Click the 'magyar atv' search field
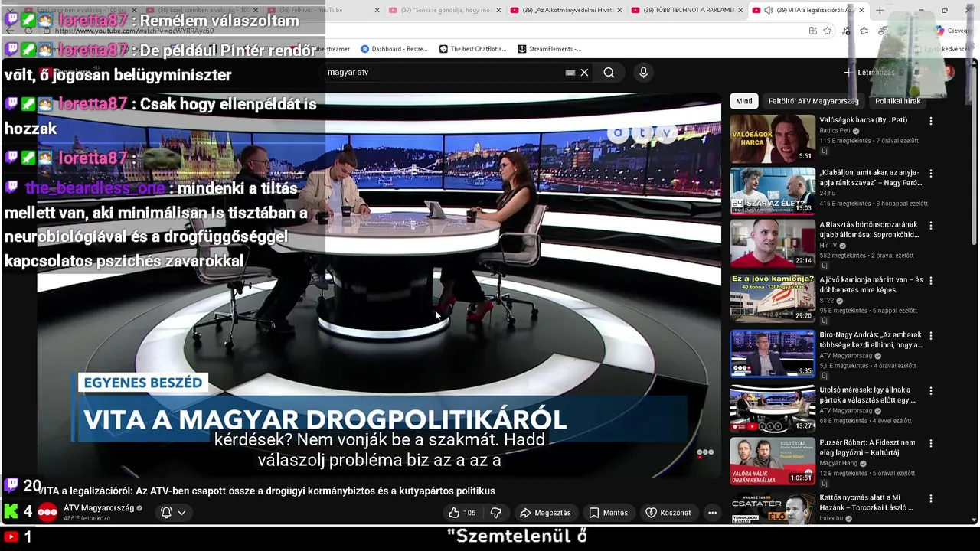 tap(444, 72)
